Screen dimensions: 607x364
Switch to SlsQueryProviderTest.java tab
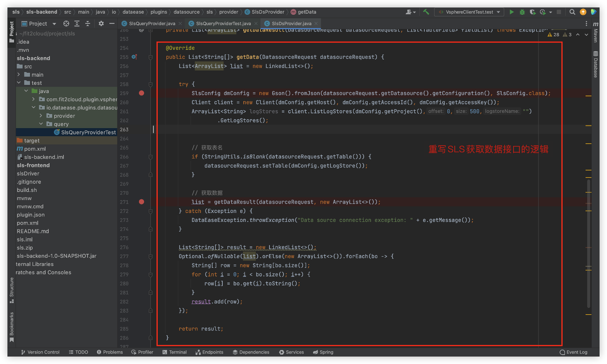tap(223, 24)
